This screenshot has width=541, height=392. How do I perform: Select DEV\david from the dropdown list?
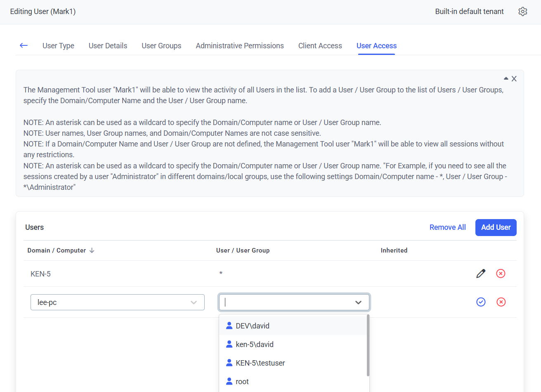253,326
